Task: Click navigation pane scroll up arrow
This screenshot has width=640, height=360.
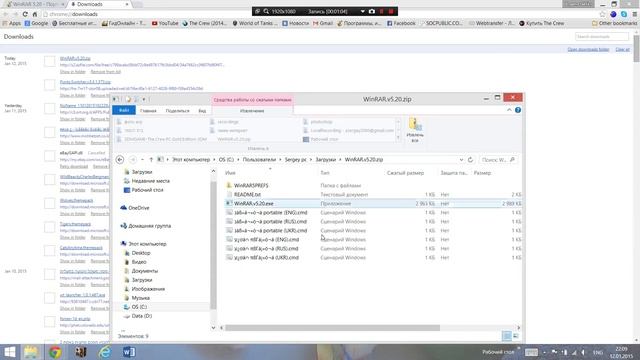Action: pos(213,171)
